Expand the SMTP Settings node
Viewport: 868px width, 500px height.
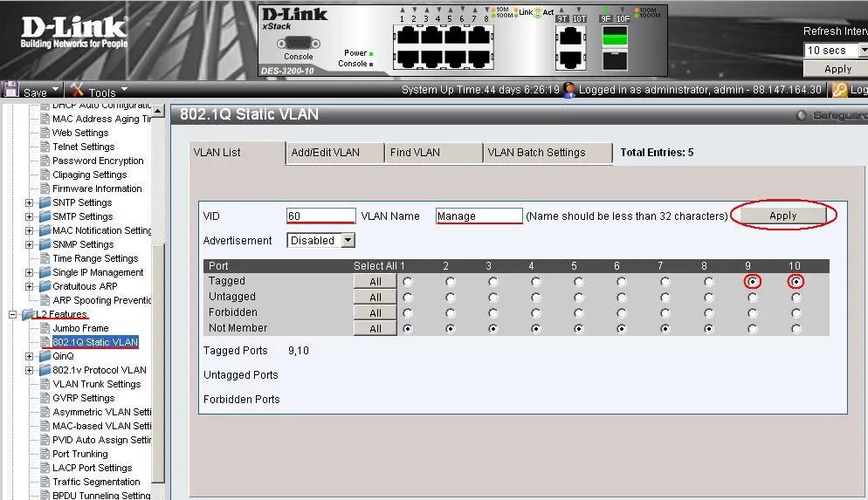coord(30,216)
